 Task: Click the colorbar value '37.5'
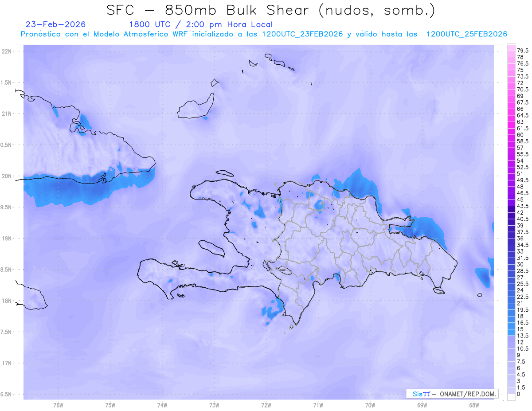pyautogui.click(x=523, y=232)
